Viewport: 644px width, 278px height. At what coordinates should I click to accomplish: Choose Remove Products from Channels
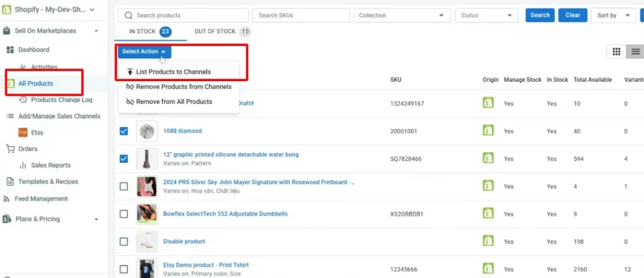pyautogui.click(x=178, y=87)
